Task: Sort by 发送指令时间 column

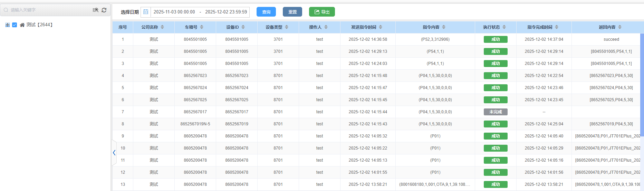Action: coord(381,27)
